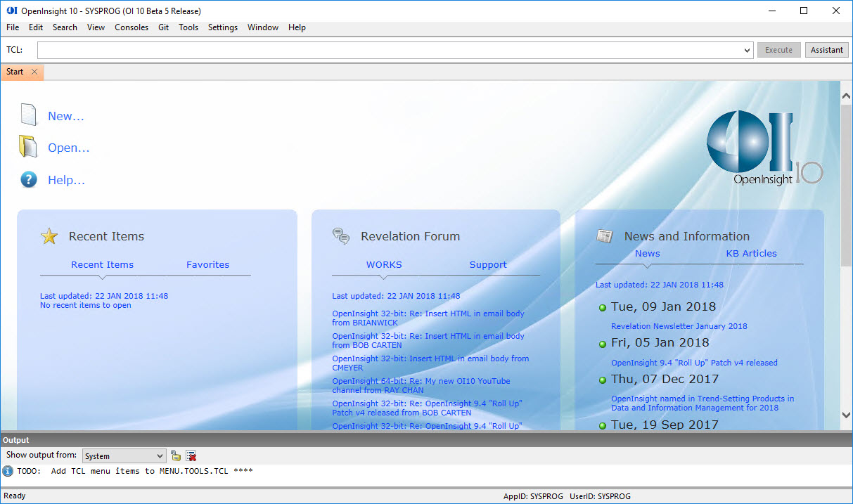The image size is (853, 504).
Task: Open OpenInsight named in Trend-Setting Products news link
Action: (x=703, y=403)
